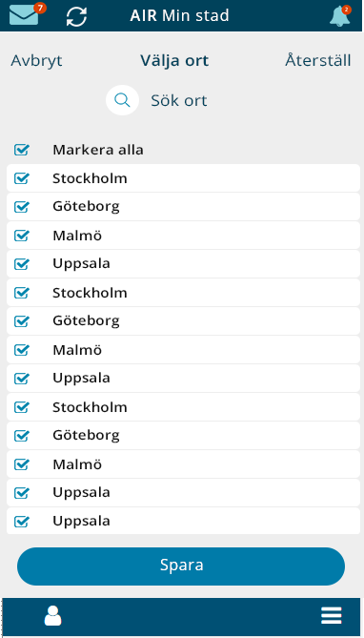Uncheck the first Stockholm checkbox
This screenshot has height=638, width=364.
coord(22,178)
